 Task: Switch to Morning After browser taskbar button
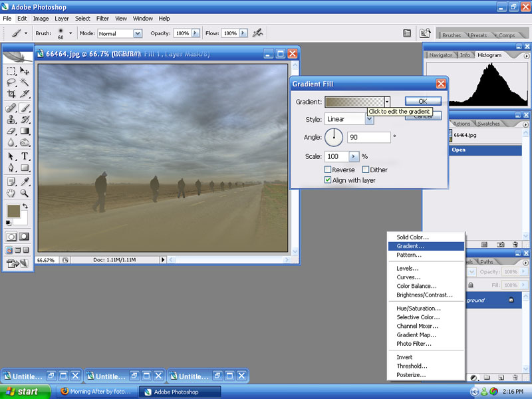pyautogui.click(x=96, y=392)
